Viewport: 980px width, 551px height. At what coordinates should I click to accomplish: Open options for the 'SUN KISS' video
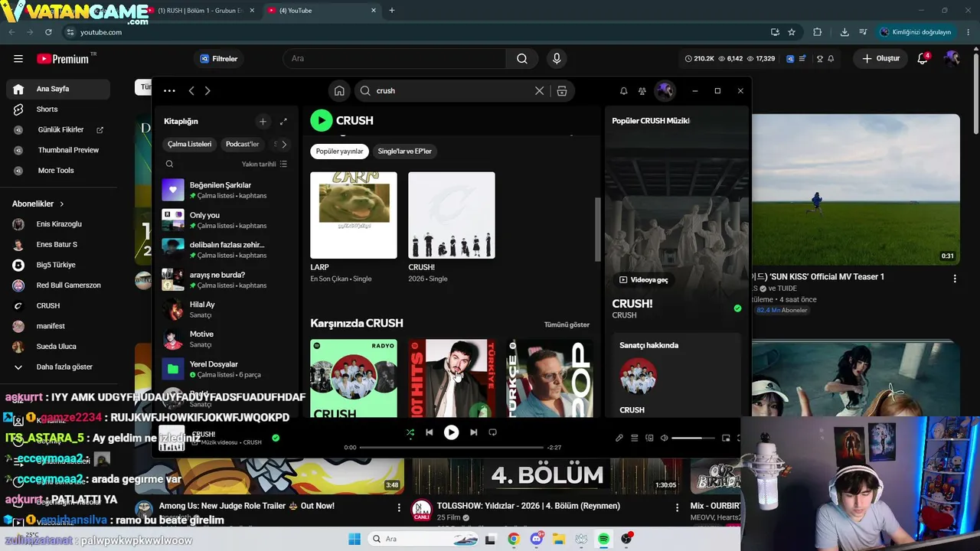(955, 279)
